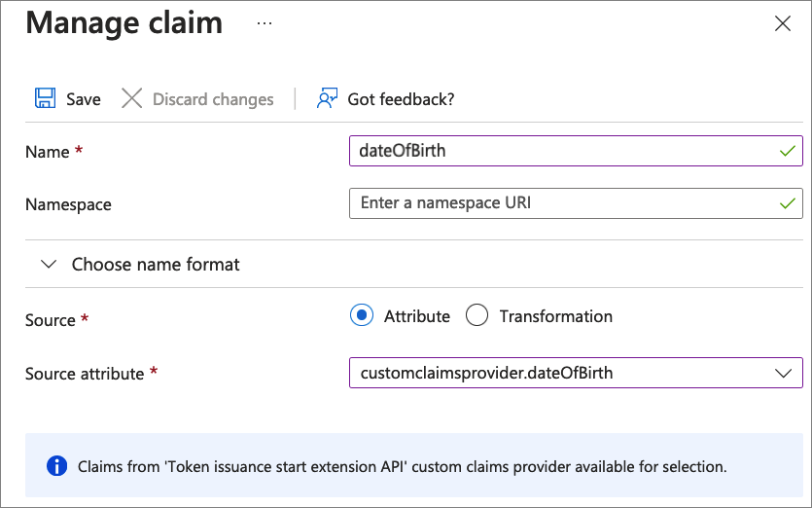Click the Got feedback person icon
Screen dimensions: 812x508
pos(327,98)
